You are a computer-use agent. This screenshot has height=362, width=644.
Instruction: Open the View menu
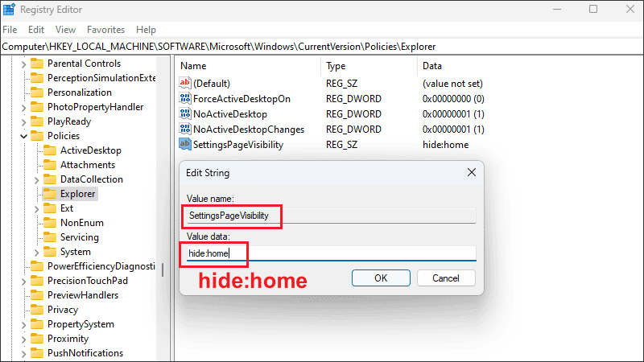pos(65,30)
